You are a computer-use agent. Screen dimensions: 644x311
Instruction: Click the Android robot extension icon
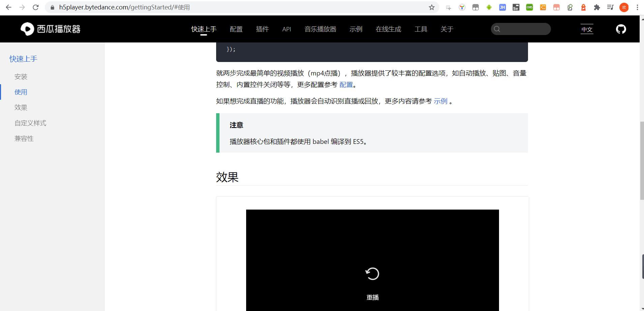point(489,7)
